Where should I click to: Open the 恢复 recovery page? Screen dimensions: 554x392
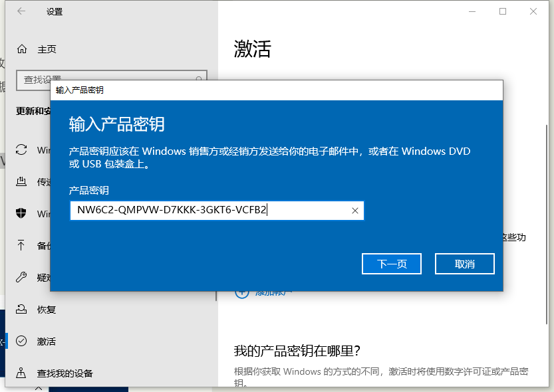[47, 309]
